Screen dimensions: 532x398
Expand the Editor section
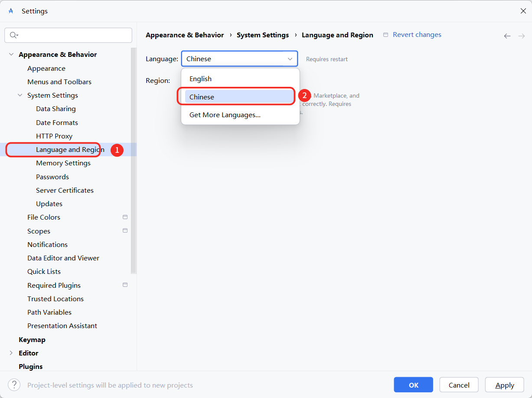click(11, 353)
